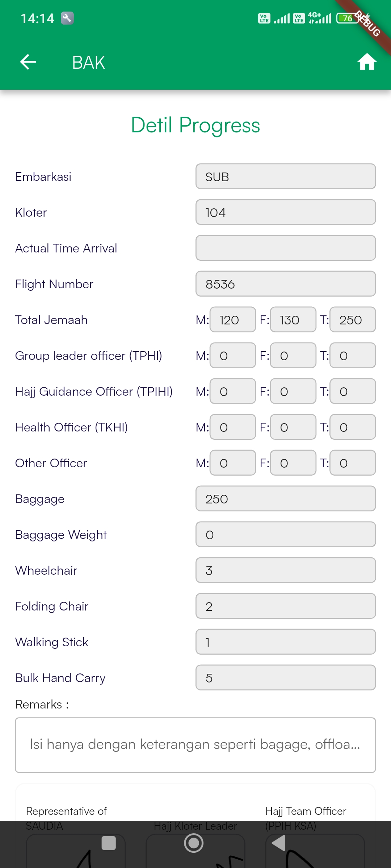Image resolution: width=391 pixels, height=868 pixels.
Task: Tap the empty Actual Time Arrival field
Action: (285, 248)
